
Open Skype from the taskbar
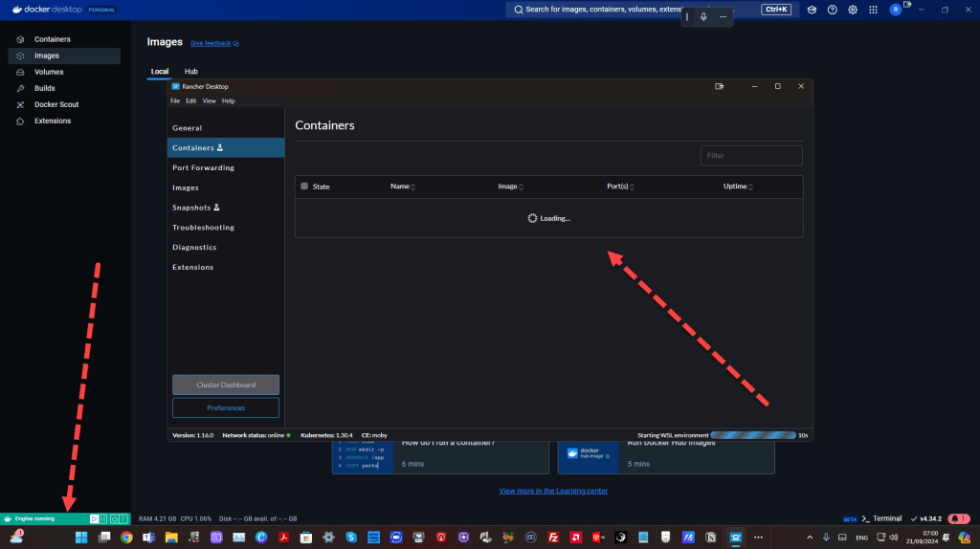(351, 538)
